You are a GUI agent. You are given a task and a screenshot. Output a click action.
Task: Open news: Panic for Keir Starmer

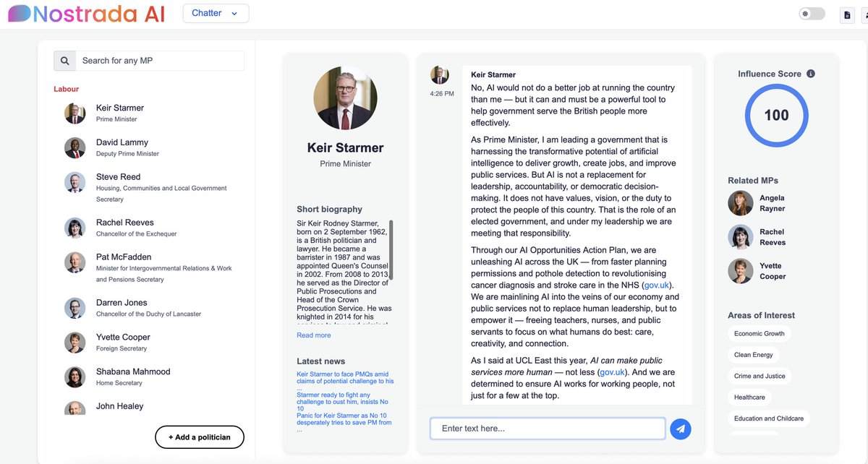pos(344,422)
